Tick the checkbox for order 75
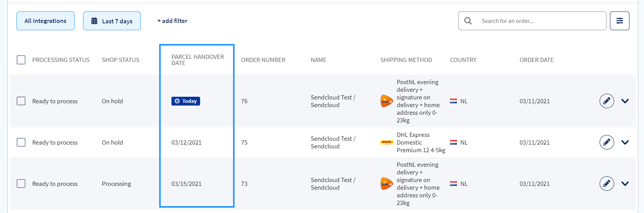Viewport: 644px width, 213px height. coord(21,142)
